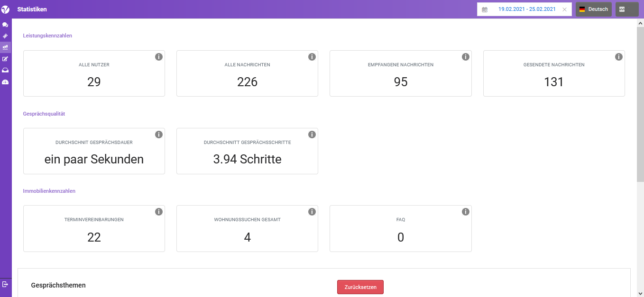Open the inbox tray sidebar icon
644x297 pixels.
pos(5,70)
